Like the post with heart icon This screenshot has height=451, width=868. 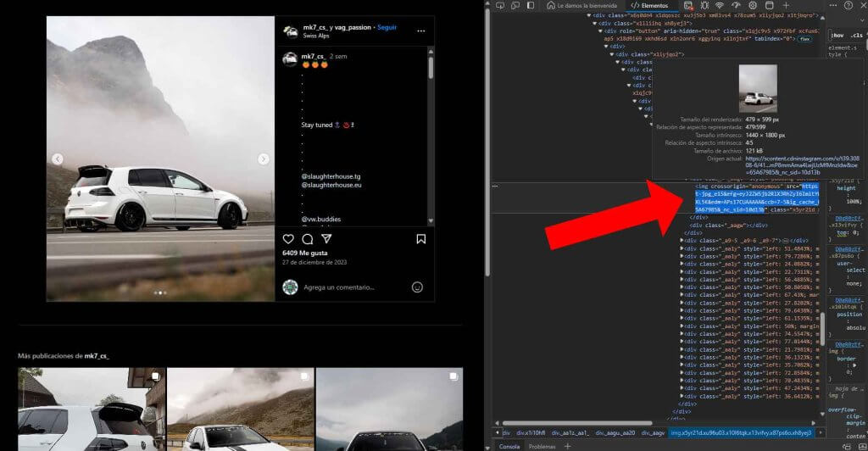[x=288, y=239]
